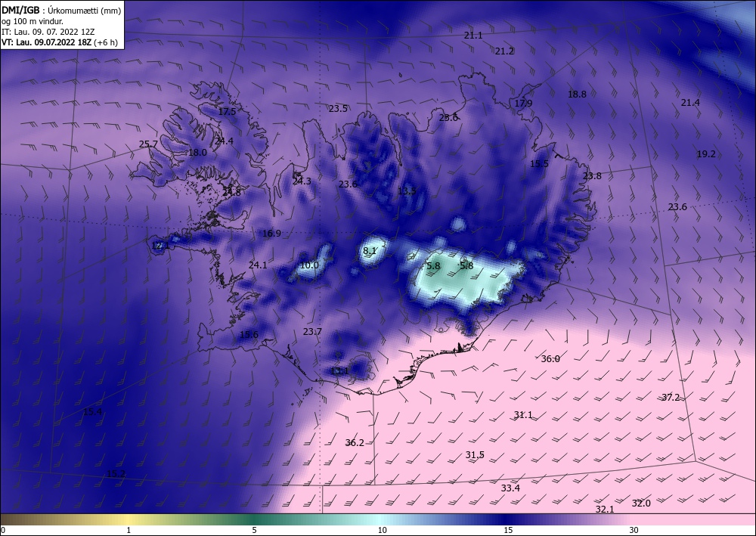Click the 25.6 value

click(448, 118)
